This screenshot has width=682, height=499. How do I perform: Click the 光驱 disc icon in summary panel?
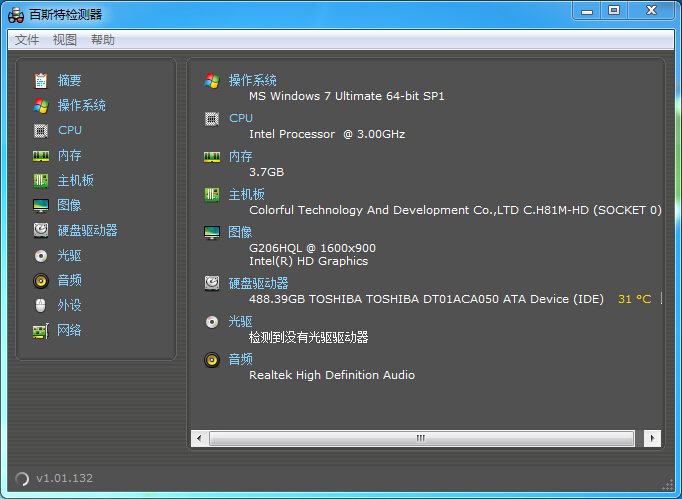click(212, 322)
